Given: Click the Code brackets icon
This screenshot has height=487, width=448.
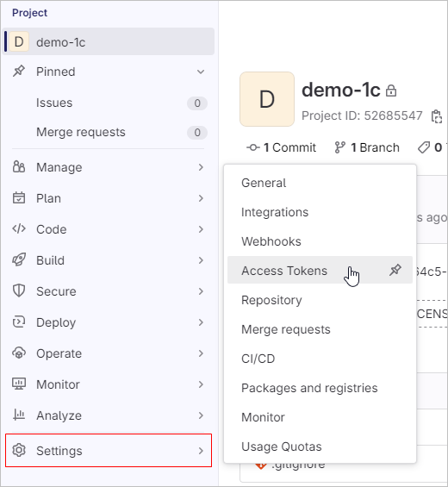Looking at the screenshot, I should pyautogui.click(x=19, y=229).
